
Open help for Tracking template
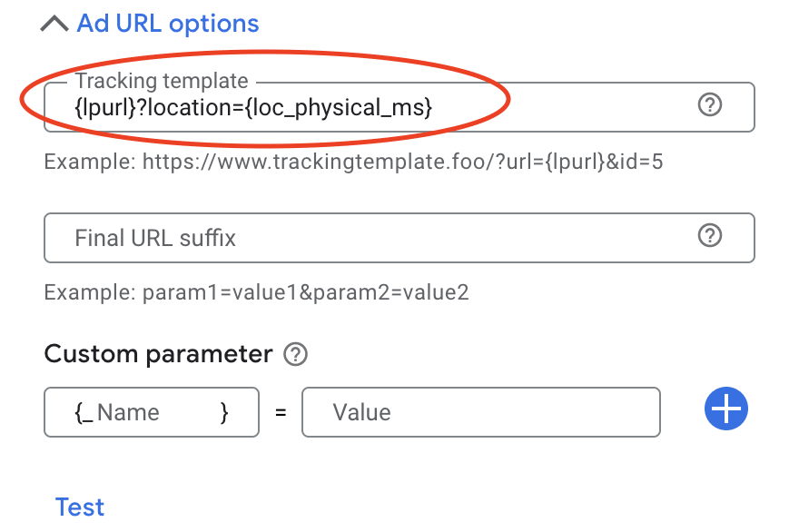pyautogui.click(x=709, y=105)
